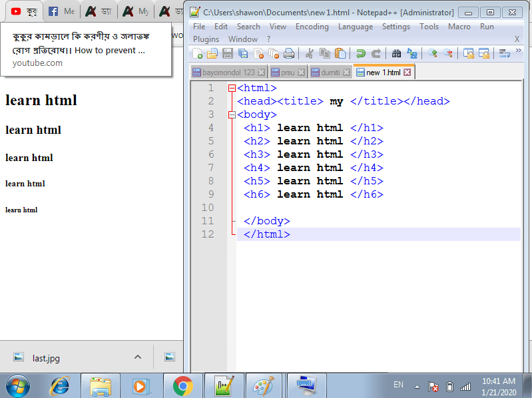
Task: Toggle Word wrap toolbar icon
Action: (505, 54)
